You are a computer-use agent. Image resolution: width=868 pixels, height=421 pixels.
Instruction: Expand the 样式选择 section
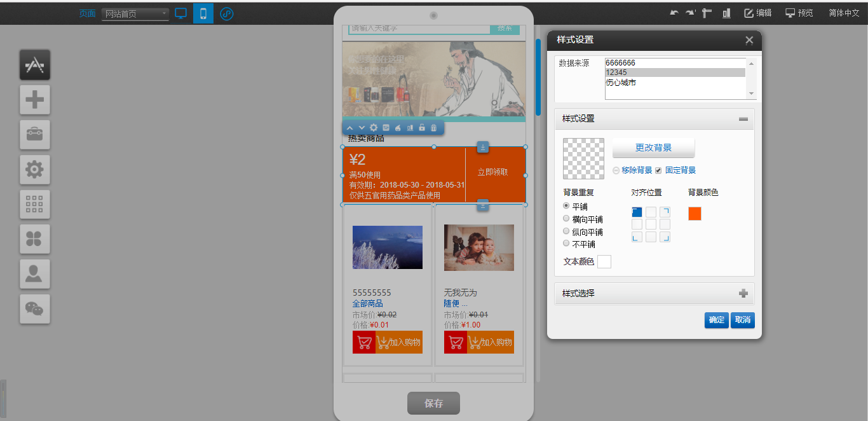(x=743, y=294)
